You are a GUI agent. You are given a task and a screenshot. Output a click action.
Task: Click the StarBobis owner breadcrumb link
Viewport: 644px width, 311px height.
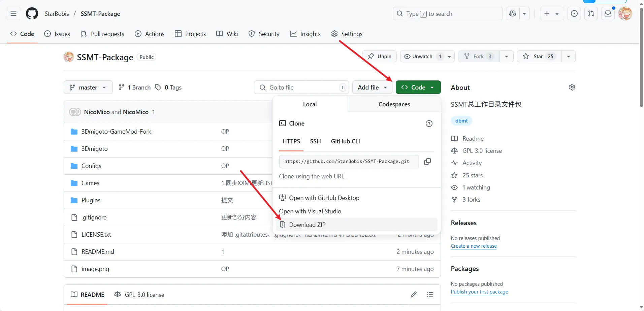(x=57, y=13)
